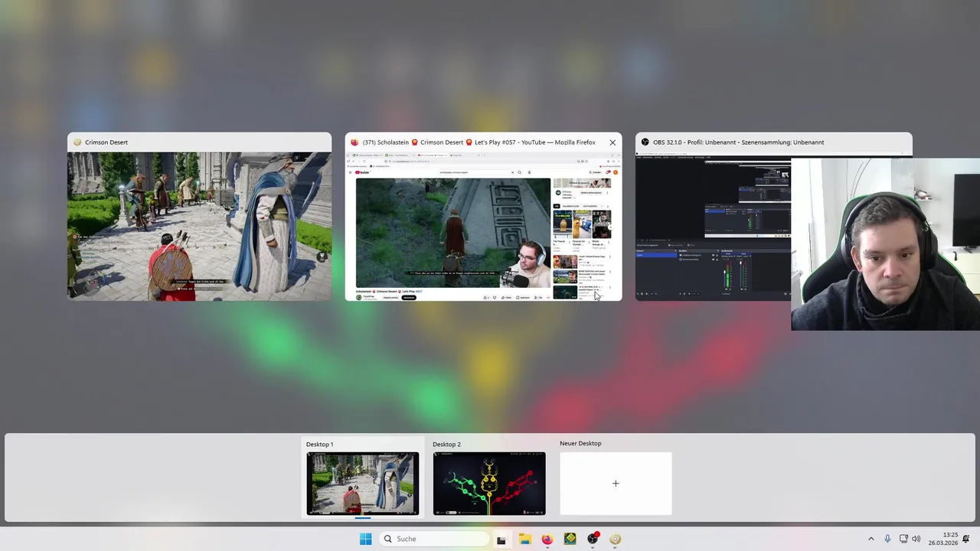Viewport: 980px width, 551px height.
Task: Close the Firefox window from Task View
Action: [612, 142]
